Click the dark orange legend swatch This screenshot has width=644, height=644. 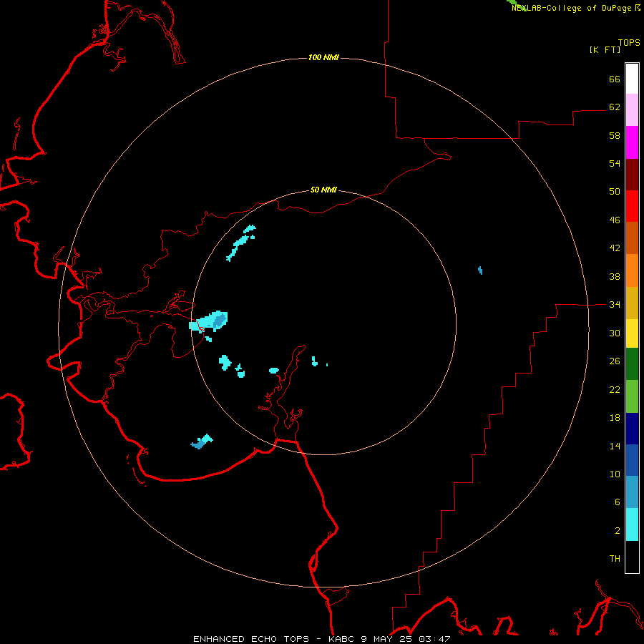(632, 238)
